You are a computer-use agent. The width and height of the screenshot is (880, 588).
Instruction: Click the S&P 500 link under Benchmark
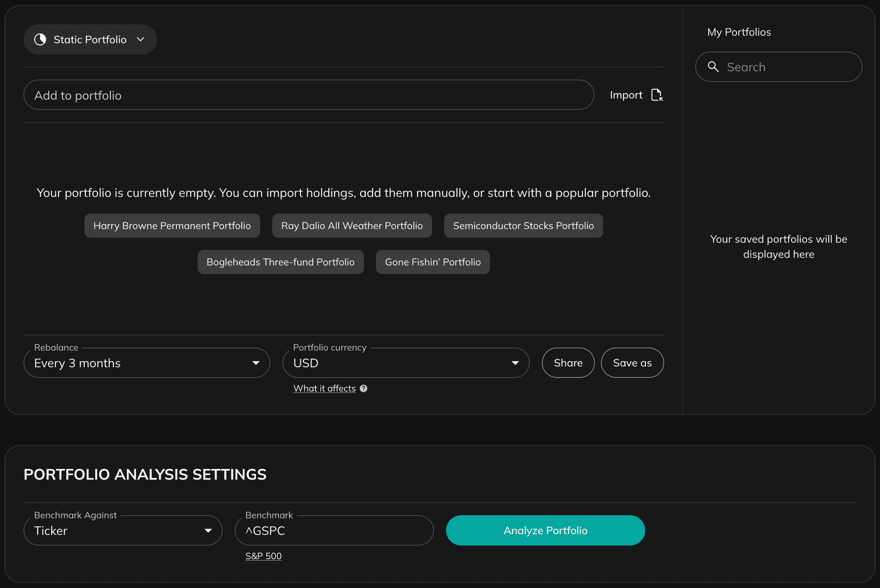(x=263, y=556)
